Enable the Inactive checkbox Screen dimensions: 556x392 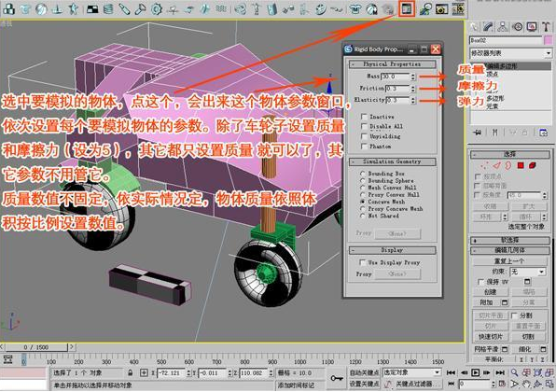pyautogui.click(x=364, y=117)
